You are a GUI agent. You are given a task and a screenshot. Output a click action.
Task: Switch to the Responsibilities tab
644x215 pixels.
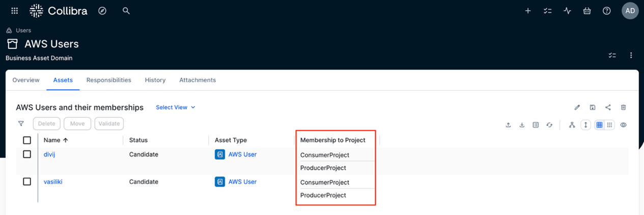pos(108,80)
